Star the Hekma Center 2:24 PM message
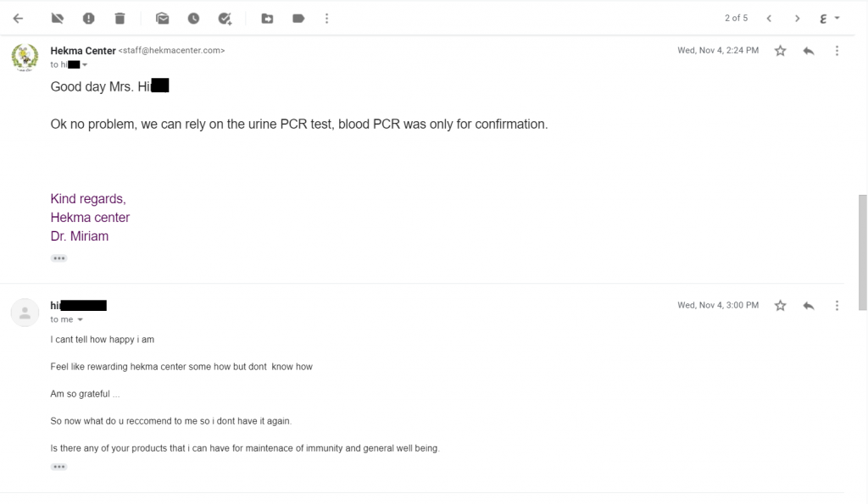The height and width of the screenshot is (504, 868). pyautogui.click(x=780, y=51)
